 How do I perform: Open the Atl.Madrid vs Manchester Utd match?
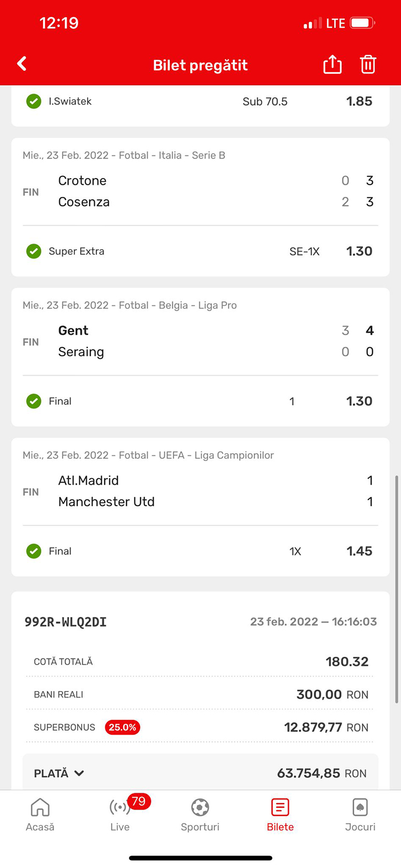point(200,491)
